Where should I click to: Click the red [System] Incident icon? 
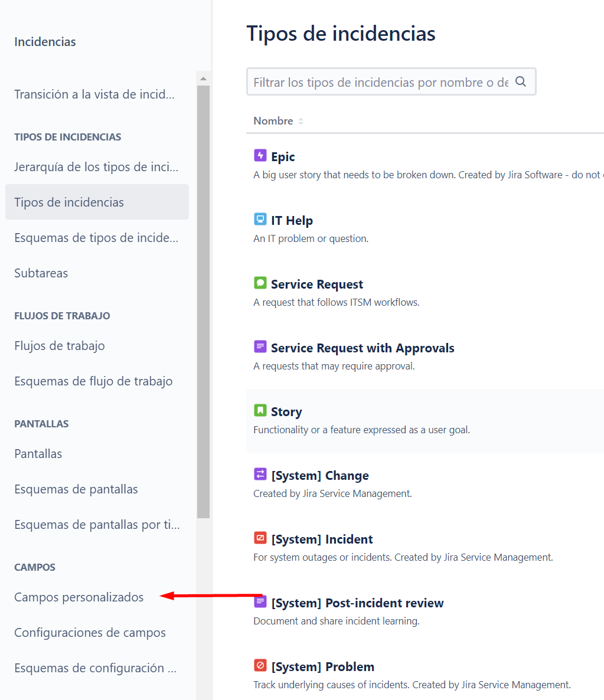260,538
